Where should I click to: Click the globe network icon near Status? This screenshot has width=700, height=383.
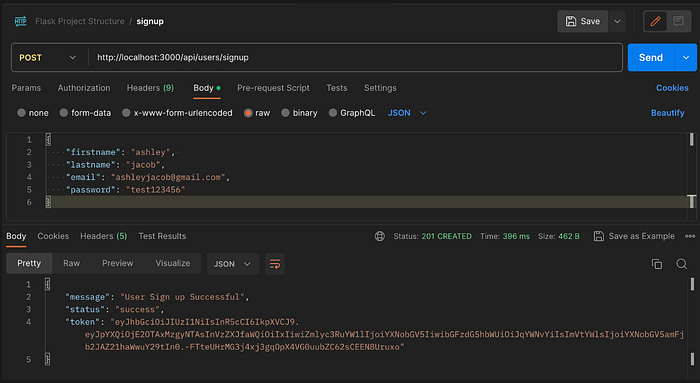coord(379,236)
